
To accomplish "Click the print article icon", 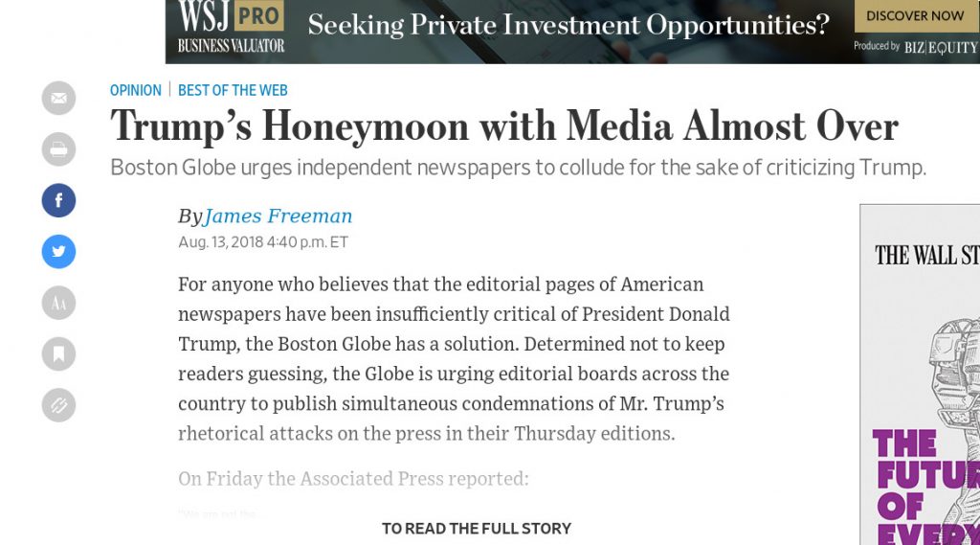I will coord(58,149).
